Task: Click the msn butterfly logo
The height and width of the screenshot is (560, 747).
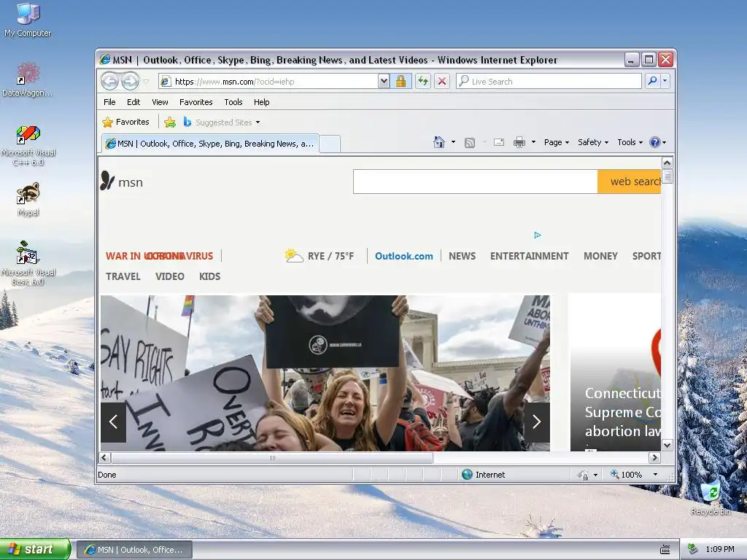Action: click(x=122, y=182)
